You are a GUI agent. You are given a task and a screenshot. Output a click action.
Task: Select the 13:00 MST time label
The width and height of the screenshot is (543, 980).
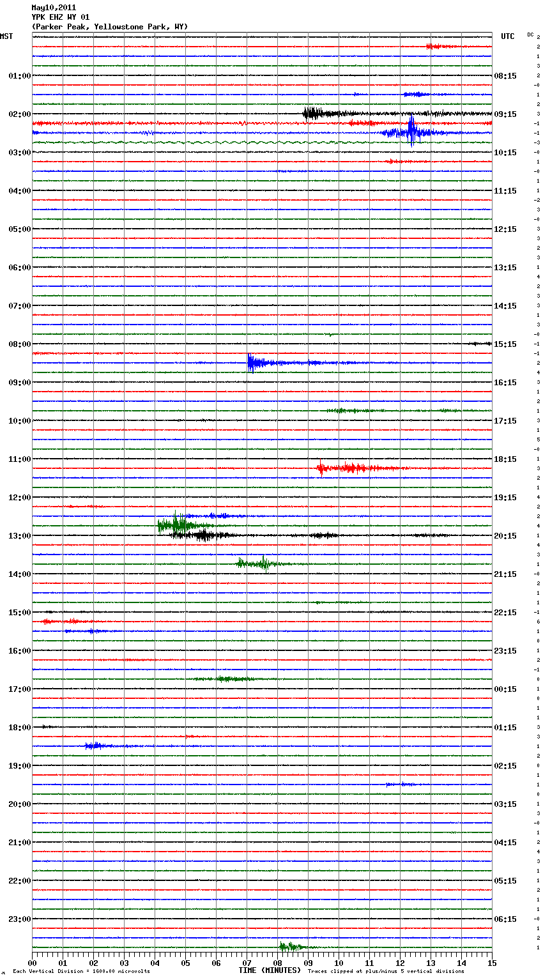[19, 536]
